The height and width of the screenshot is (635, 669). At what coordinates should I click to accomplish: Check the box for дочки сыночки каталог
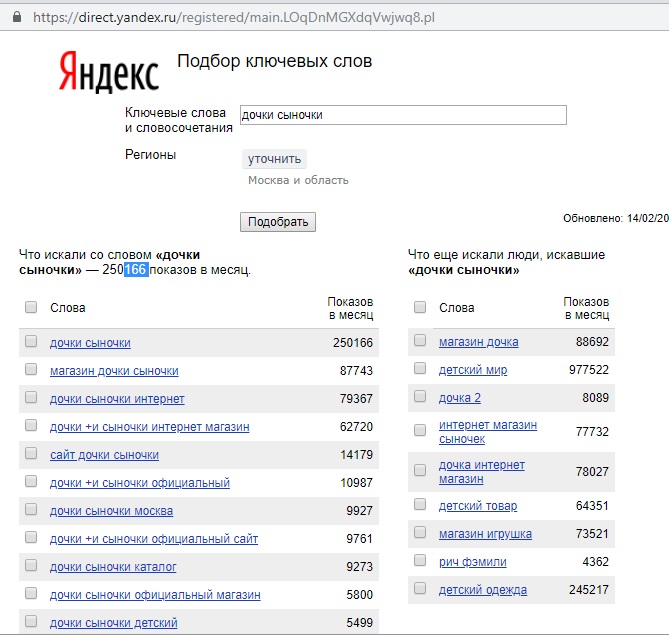pyautogui.click(x=31, y=565)
